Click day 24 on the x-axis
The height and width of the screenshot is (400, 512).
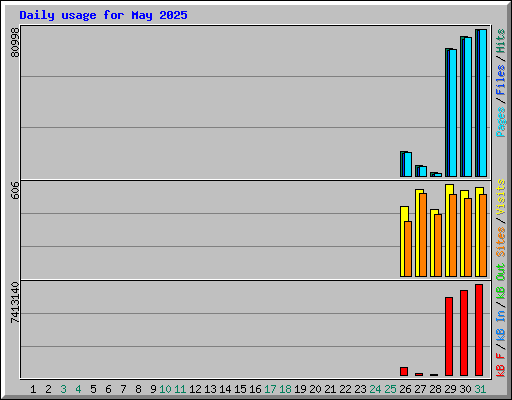[375, 389]
